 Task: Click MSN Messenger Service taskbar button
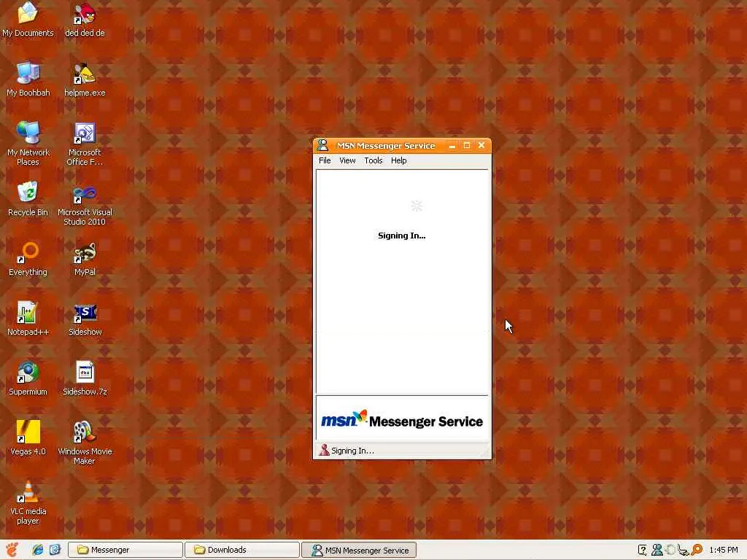click(x=359, y=550)
